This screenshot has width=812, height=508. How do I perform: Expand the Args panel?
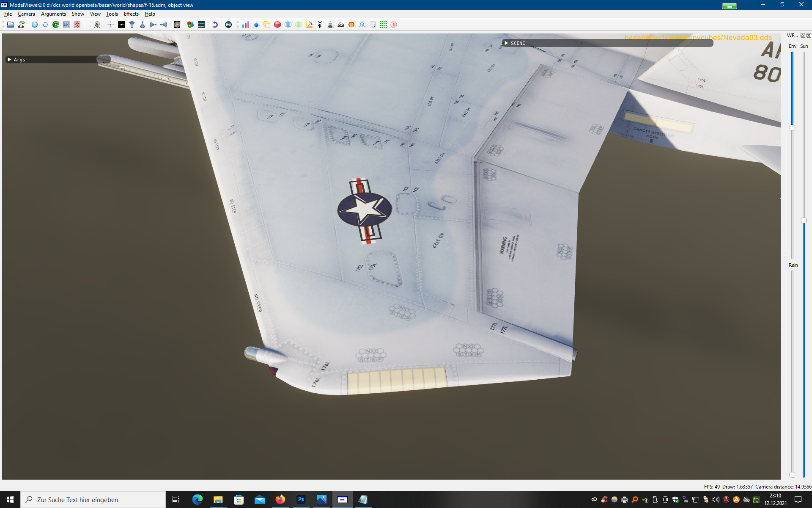9,60
